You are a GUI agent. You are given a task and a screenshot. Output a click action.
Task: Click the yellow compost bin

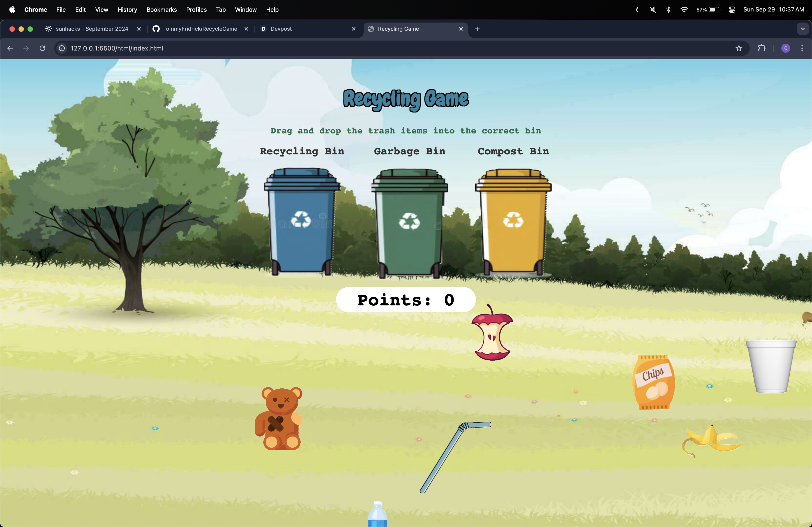coord(513,222)
